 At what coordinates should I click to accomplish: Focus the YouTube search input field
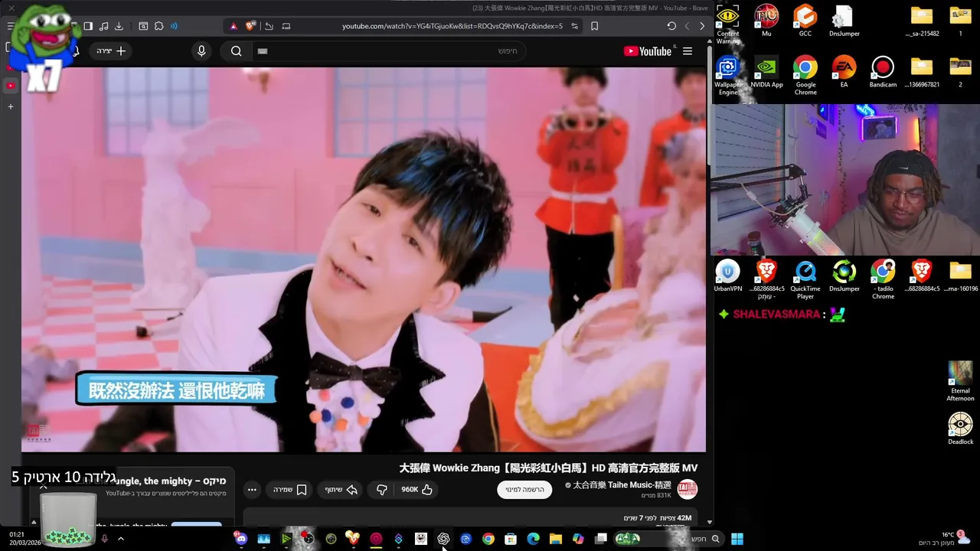388,51
